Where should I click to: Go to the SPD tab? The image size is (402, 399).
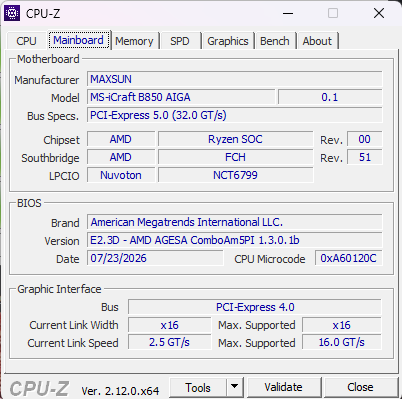click(180, 41)
